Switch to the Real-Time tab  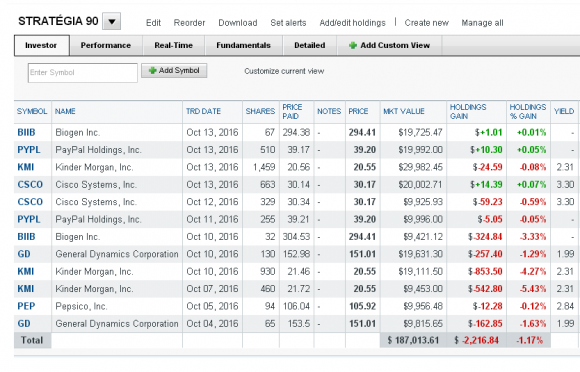click(x=173, y=45)
